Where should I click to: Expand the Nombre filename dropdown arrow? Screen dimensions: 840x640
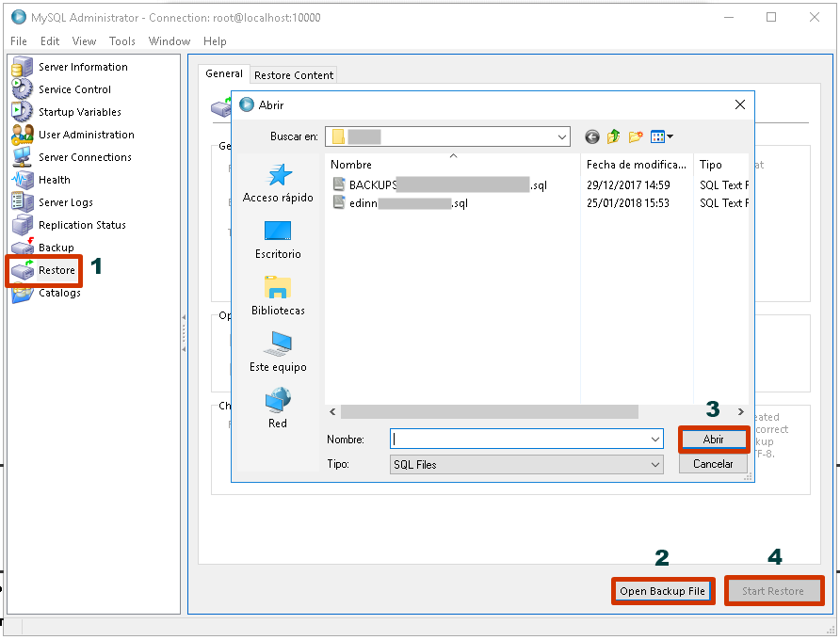pyautogui.click(x=655, y=440)
